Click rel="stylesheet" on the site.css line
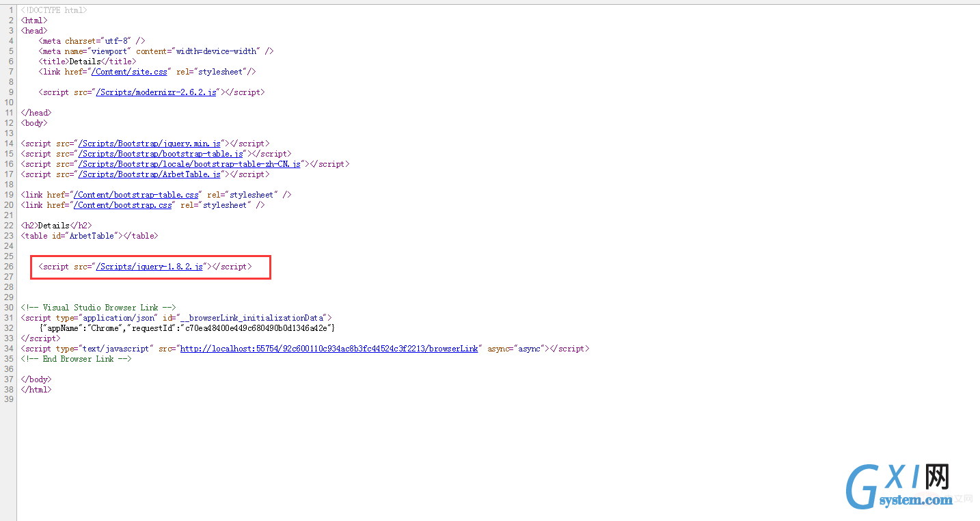The width and height of the screenshot is (980, 521). 212,72
